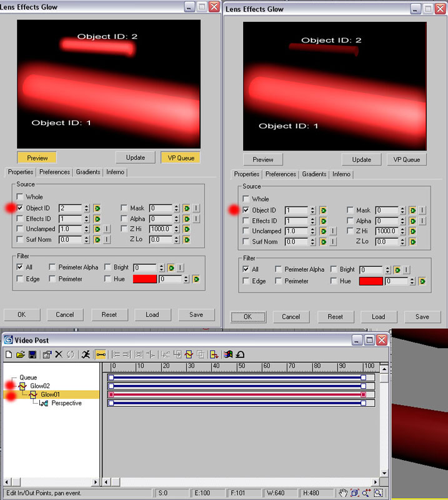Click the Swap Events icon
This screenshot has height=500, width=448.
[71, 354]
